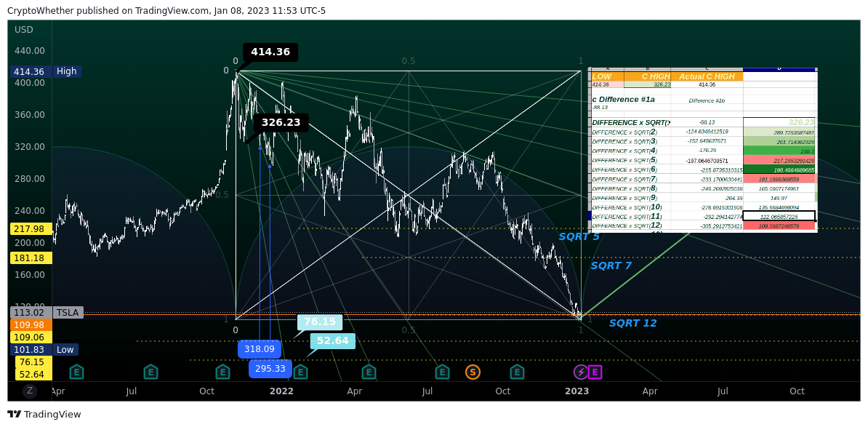
Task: Click the outlined 122.065 spreadsheet cell
Action: click(779, 216)
